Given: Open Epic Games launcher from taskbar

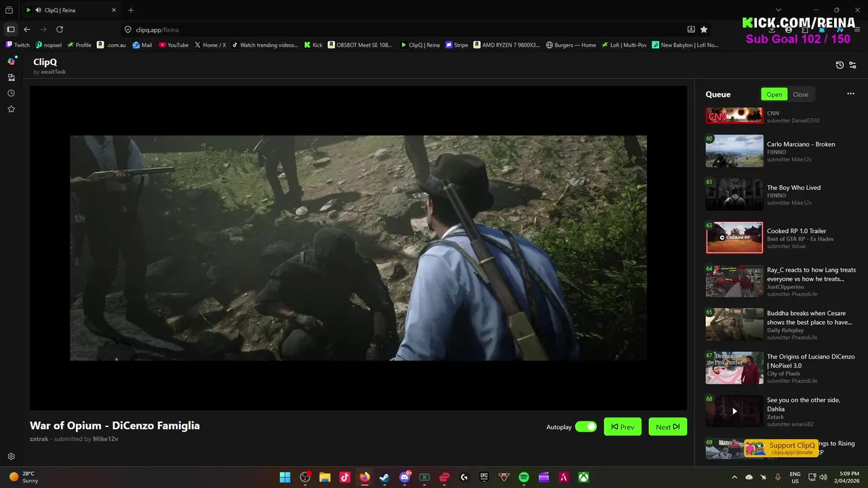Looking at the screenshot, I should pos(484,477).
